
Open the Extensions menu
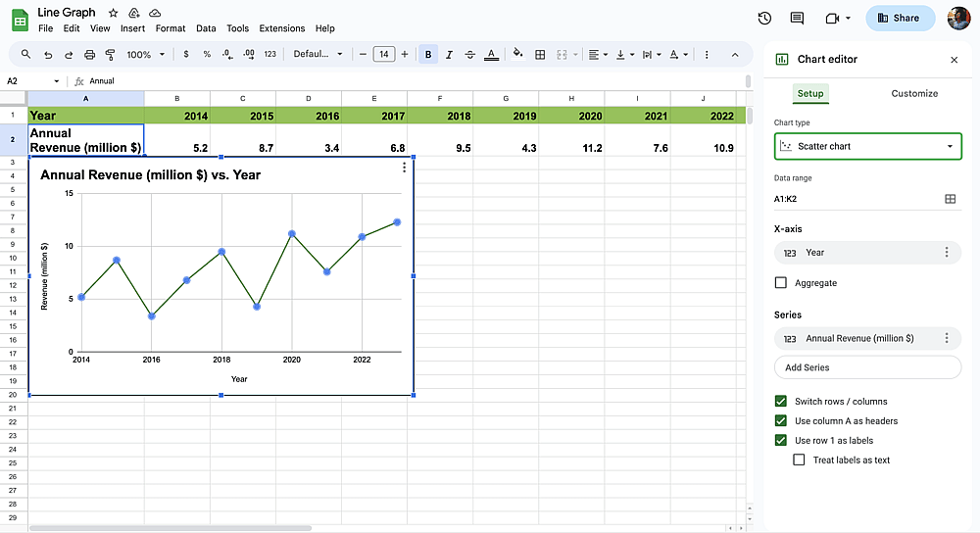click(282, 28)
